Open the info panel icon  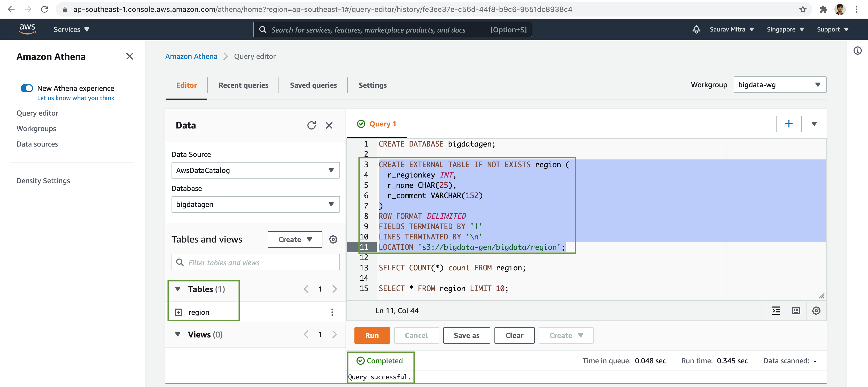pos(857,51)
